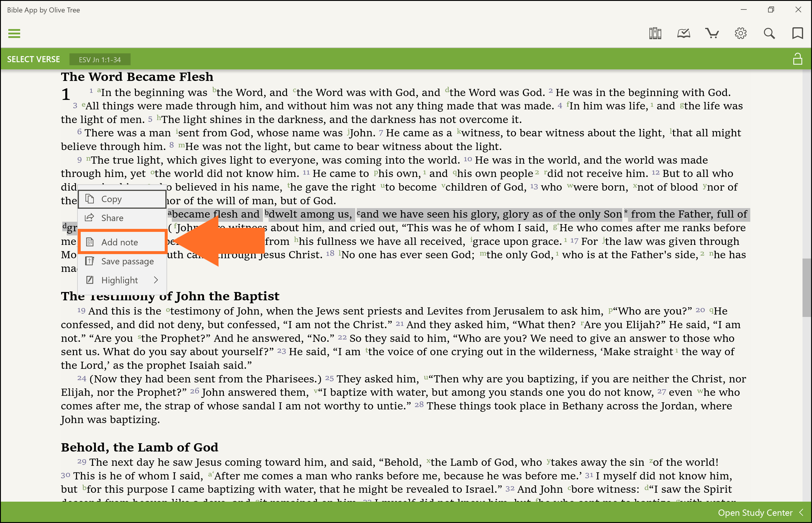Choose Copy from the context menu

[x=122, y=199]
